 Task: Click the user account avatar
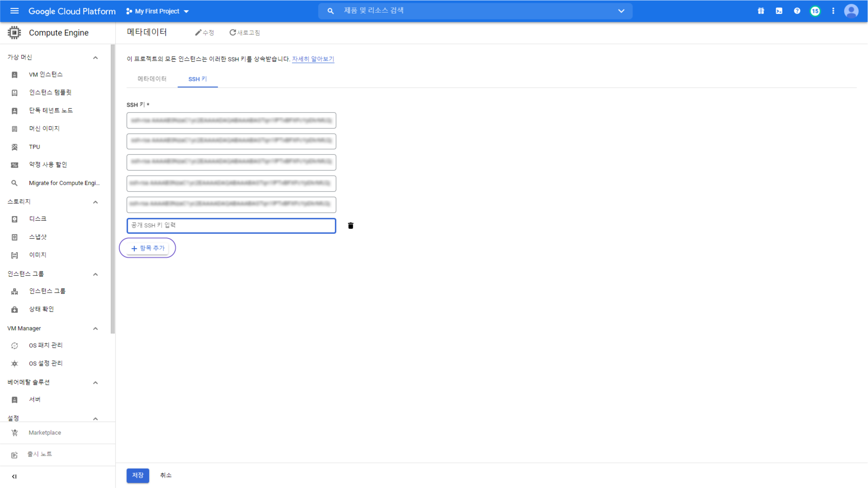(x=851, y=11)
